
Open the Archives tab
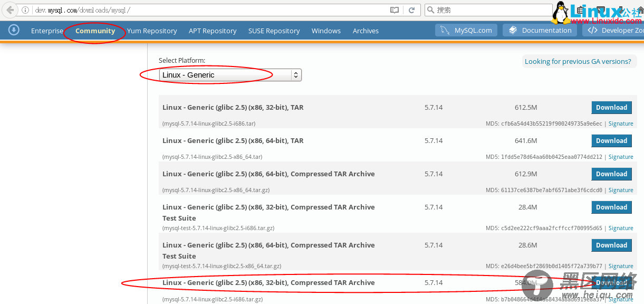tap(366, 31)
